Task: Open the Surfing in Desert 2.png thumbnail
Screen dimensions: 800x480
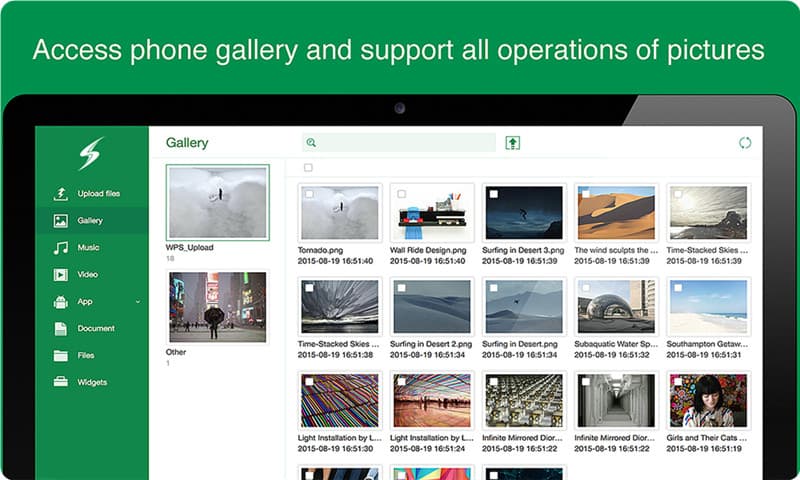Action: [432, 307]
